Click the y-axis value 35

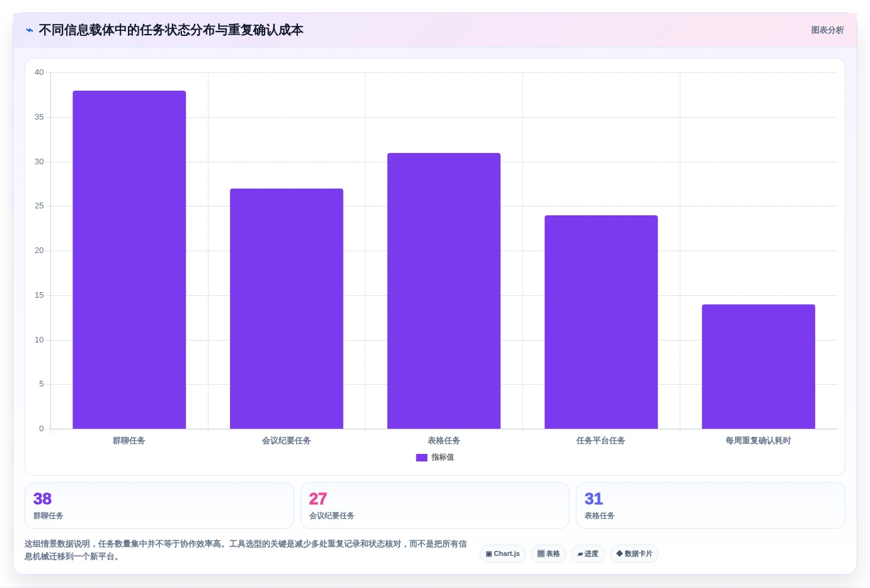(x=39, y=117)
